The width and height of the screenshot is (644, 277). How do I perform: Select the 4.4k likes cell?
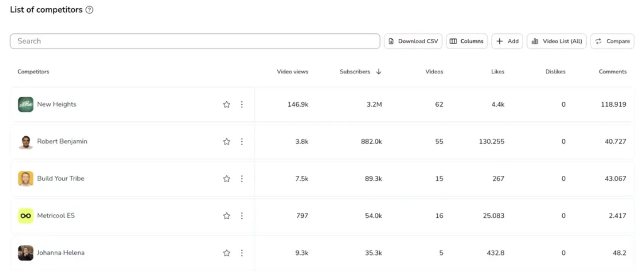pyautogui.click(x=498, y=105)
